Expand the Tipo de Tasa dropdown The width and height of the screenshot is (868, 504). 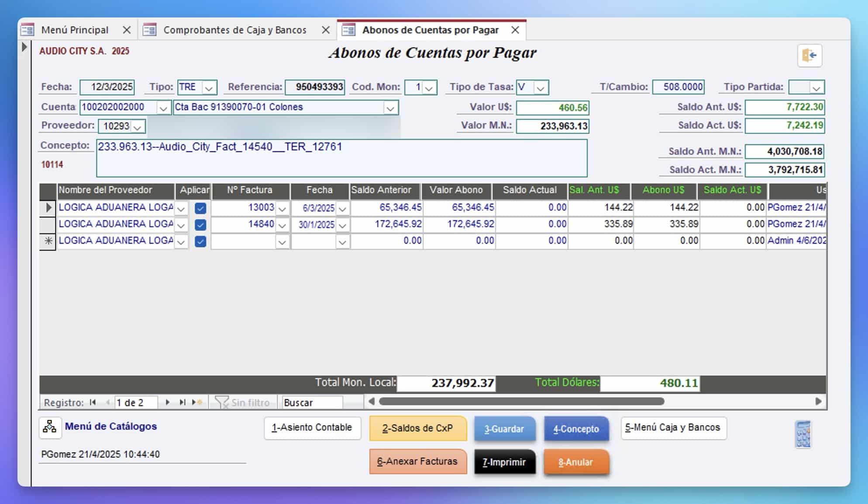point(541,88)
